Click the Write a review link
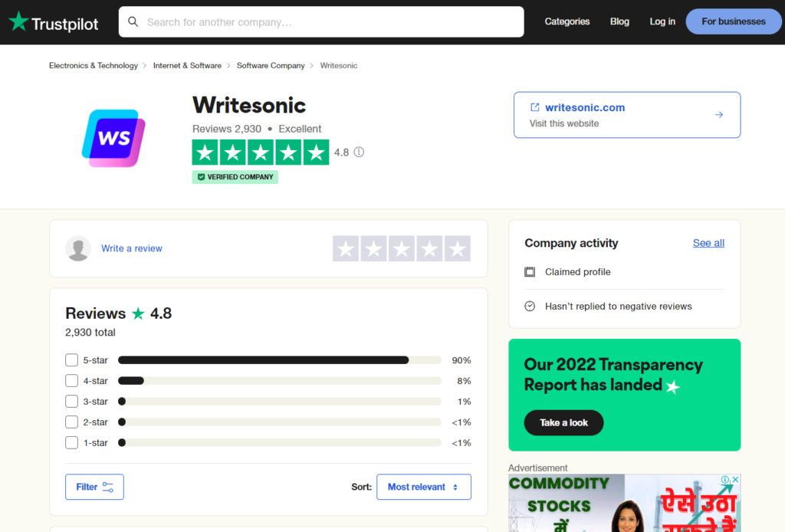Image resolution: width=785 pixels, height=532 pixels. point(132,248)
